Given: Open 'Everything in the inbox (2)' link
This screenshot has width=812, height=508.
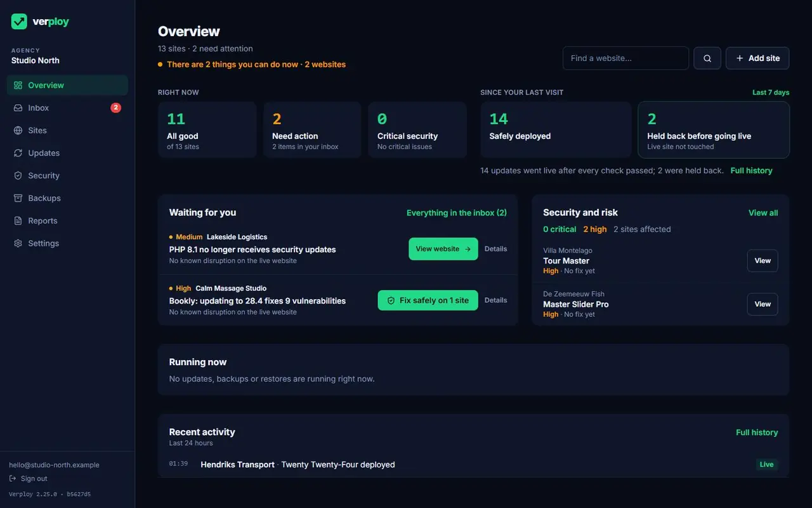Looking at the screenshot, I should pos(457,213).
